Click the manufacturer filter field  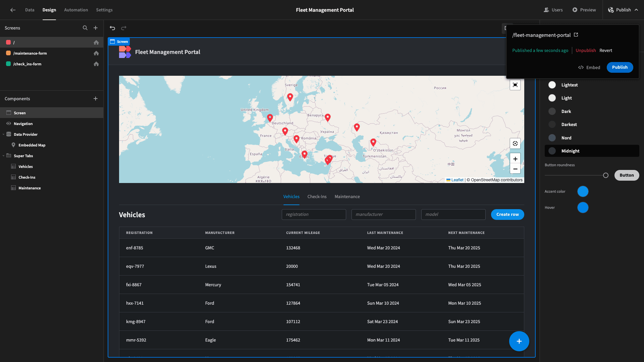click(384, 215)
